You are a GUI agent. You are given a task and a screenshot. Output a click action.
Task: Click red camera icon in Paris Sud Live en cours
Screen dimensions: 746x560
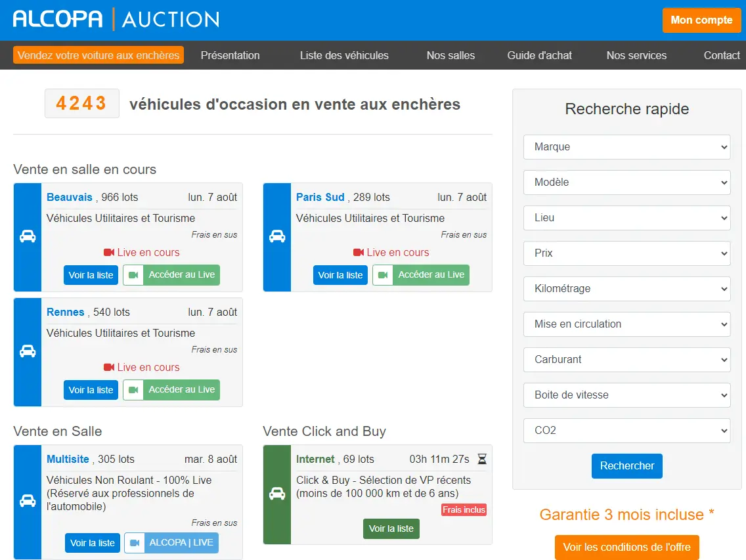coord(359,253)
